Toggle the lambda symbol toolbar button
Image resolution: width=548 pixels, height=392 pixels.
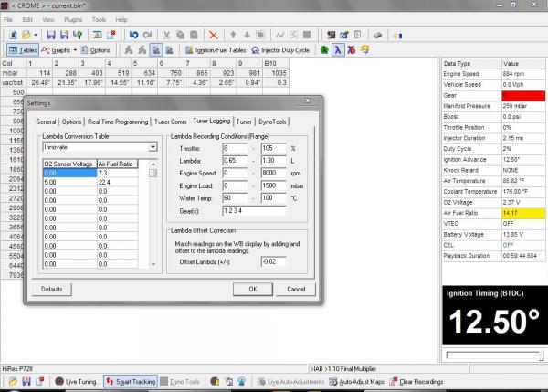[x=338, y=50]
